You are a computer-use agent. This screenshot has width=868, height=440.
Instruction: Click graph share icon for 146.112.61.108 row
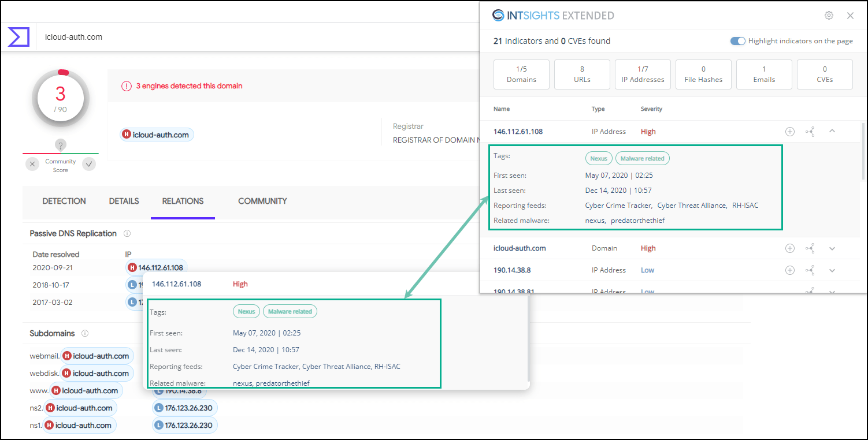click(x=810, y=132)
